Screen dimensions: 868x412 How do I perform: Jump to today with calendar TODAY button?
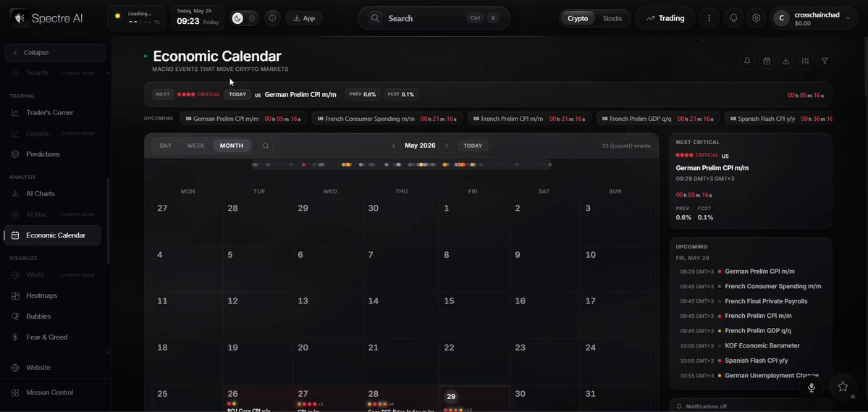pos(473,146)
